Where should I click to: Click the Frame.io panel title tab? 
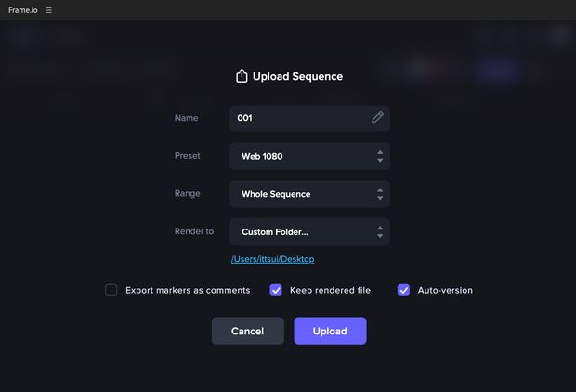[23, 10]
